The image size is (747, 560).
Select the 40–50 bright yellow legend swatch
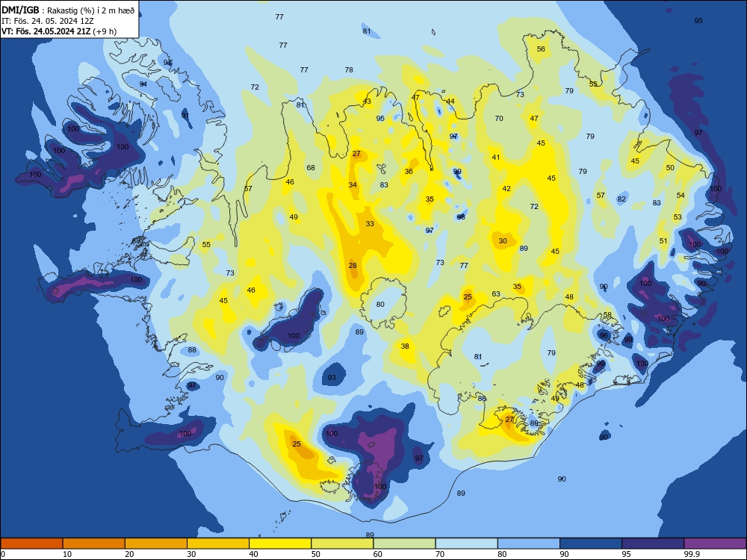pyautogui.click(x=280, y=544)
